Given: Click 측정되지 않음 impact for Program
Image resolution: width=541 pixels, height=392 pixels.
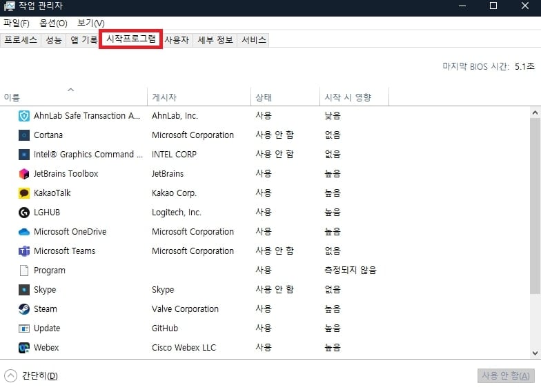Looking at the screenshot, I should [351, 271].
